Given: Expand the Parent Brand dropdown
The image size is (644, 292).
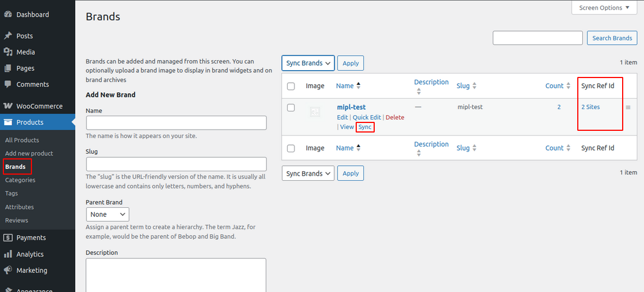Looking at the screenshot, I should tap(107, 215).
